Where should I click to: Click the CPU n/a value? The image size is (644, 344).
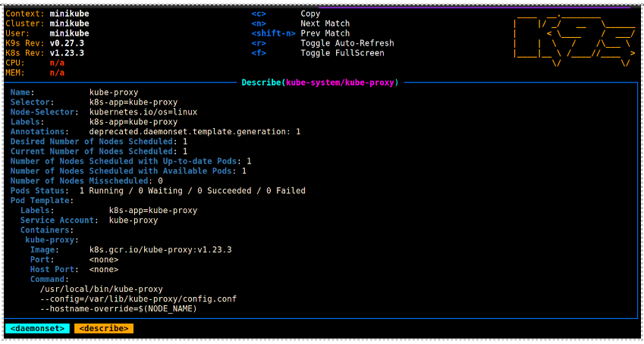pos(57,63)
